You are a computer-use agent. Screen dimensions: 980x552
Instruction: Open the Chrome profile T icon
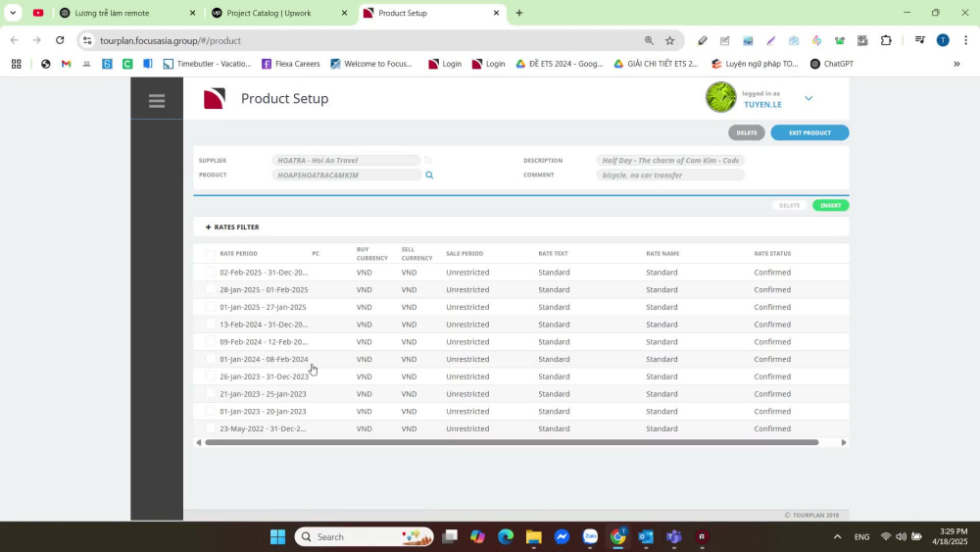pos(943,40)
